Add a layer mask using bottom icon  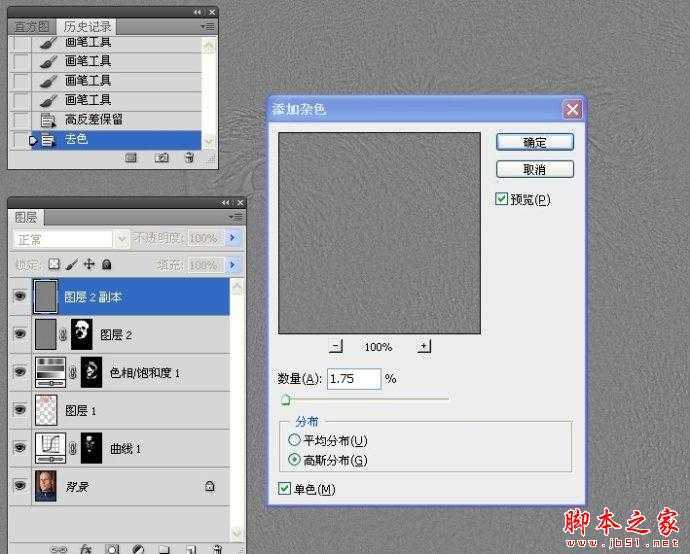click(x=112, y=549)
